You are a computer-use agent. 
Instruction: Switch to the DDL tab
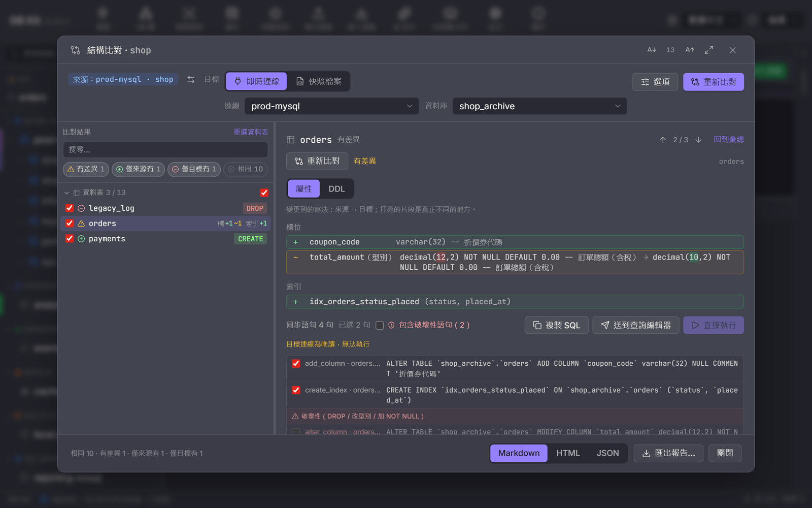point(336,189)
